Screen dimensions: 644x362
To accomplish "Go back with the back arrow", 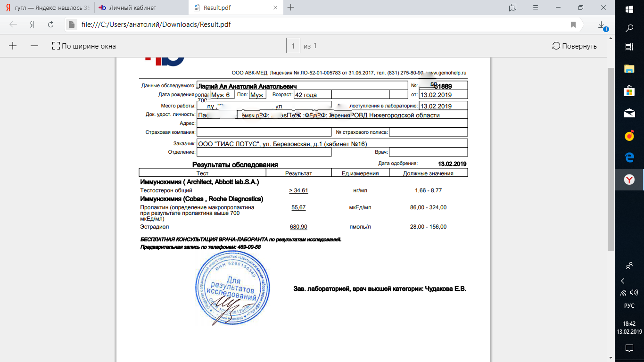I will (13, 25).
